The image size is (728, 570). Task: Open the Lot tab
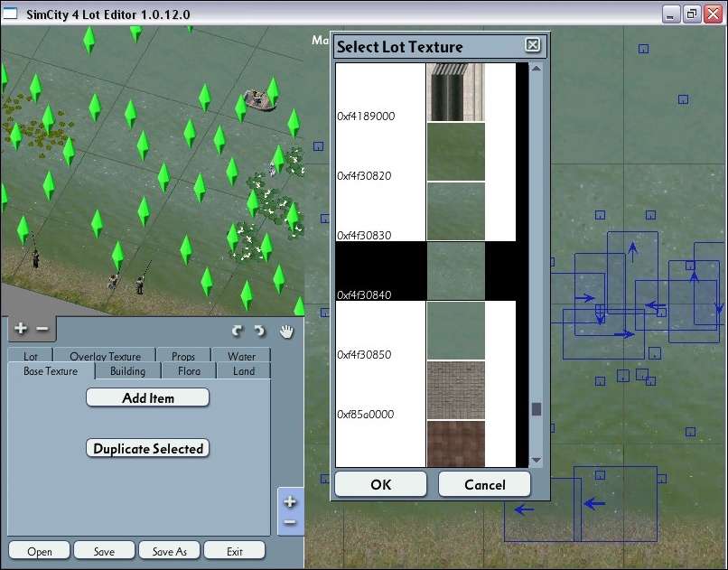point(31,355)
